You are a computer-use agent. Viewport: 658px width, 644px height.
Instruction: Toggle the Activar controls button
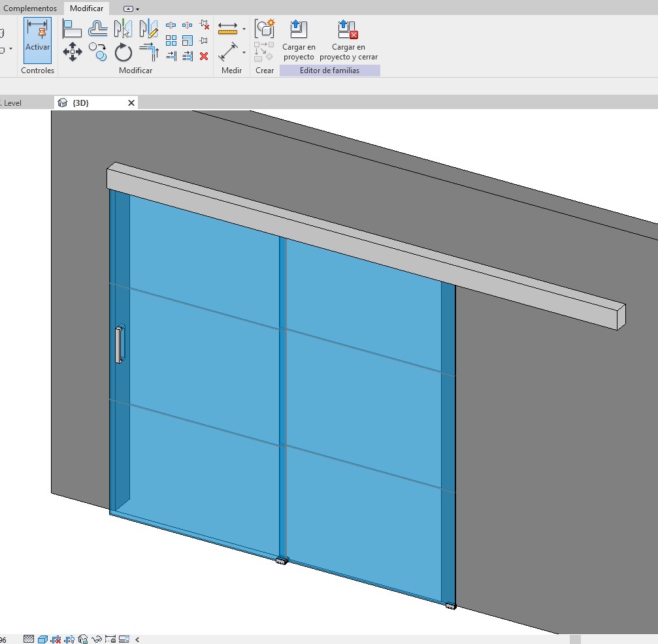pos(37,40)
